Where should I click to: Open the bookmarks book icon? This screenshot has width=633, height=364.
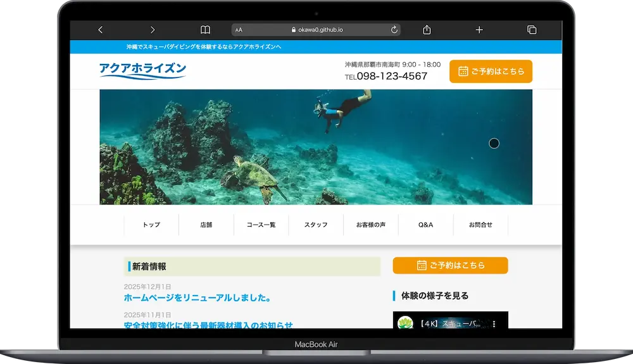point(205,30)
